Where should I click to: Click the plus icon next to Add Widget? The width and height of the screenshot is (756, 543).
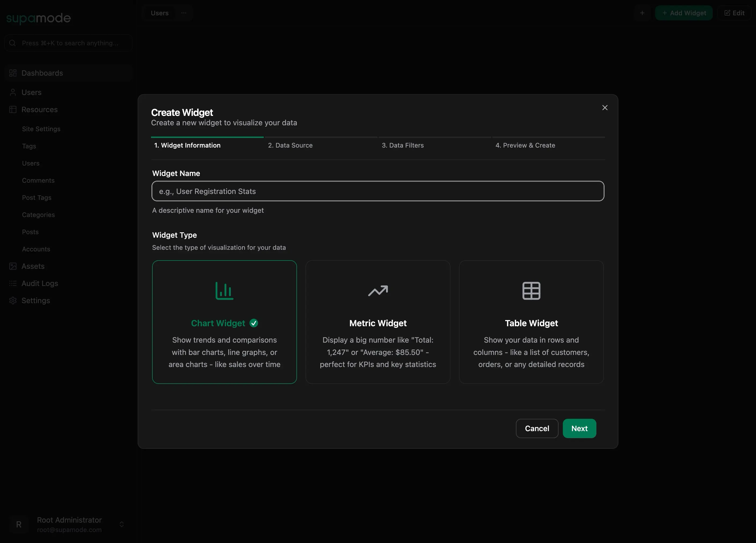[x=642, y=13]
